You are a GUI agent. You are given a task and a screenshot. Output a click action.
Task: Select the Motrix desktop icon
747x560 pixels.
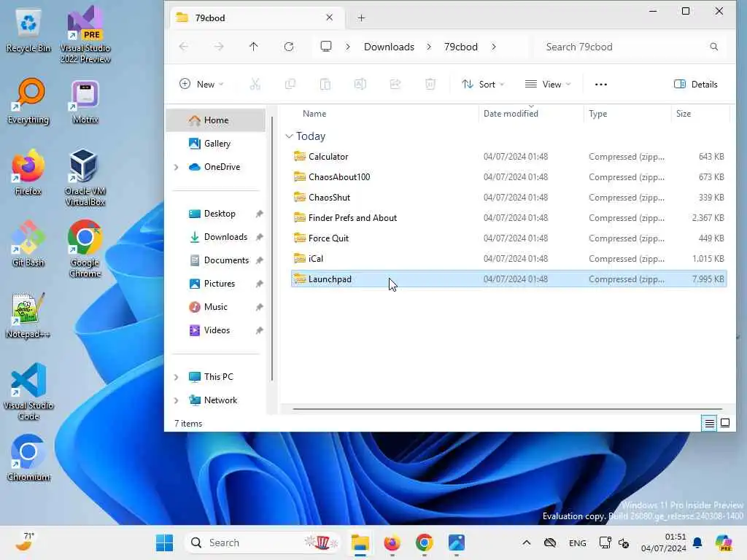[85, 102]
